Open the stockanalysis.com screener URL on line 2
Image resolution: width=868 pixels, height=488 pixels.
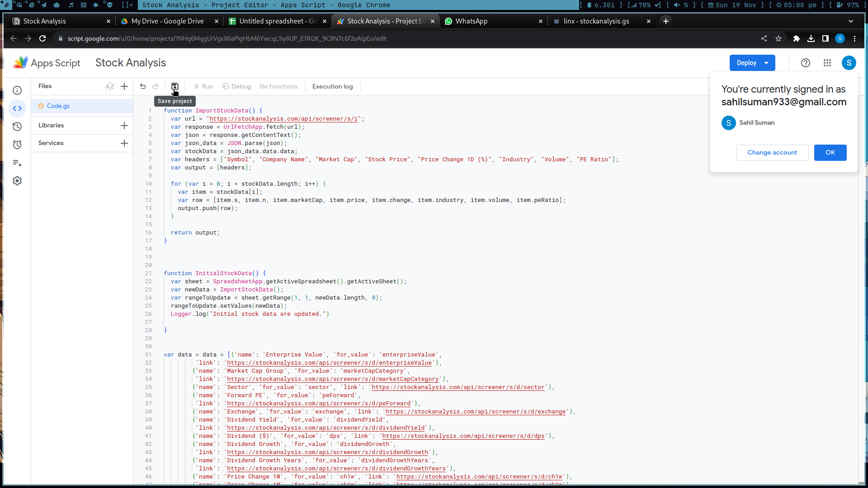pyautogui.click(x=283, y=119)
